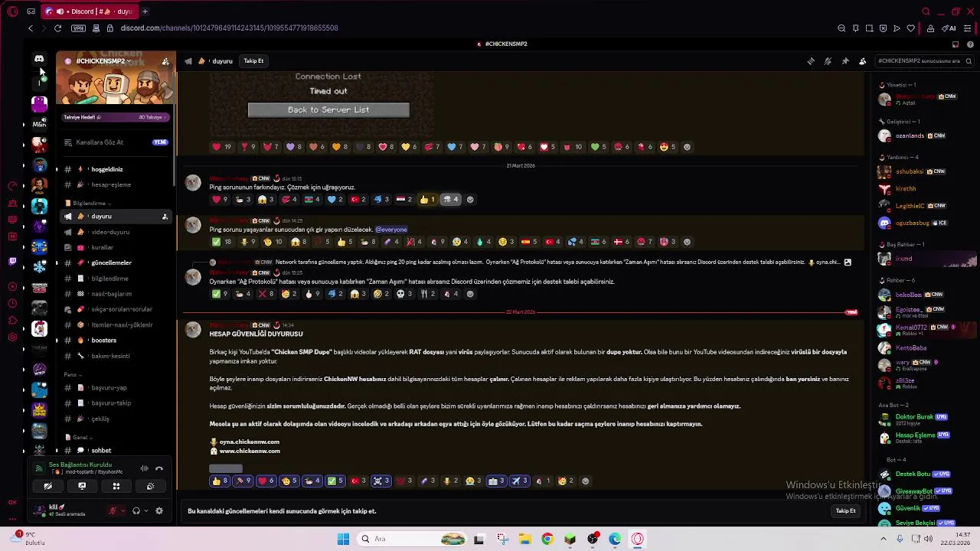This screenshot has width=980, height=551.
Task: Click heart bookmark icon in address bar
Action: (x=910, y=28)
